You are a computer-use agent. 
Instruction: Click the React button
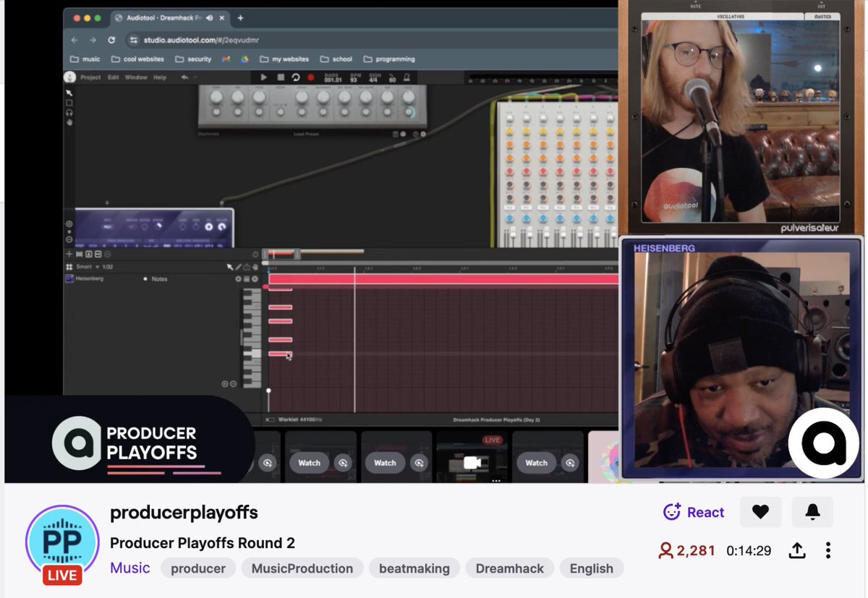click(x=694, y=512)
